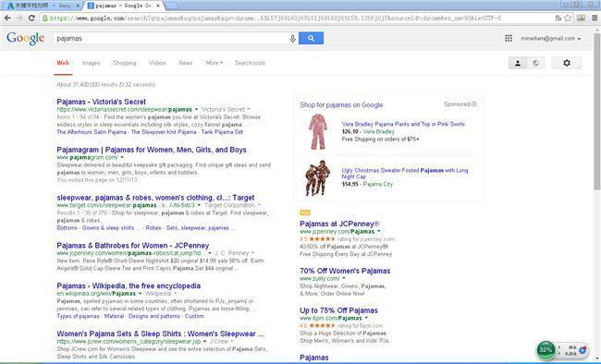Open Pajamagram Pajamas for Women, Men link
The width and height of the screenshot is (601, 364).
click(x=152, y=150)
